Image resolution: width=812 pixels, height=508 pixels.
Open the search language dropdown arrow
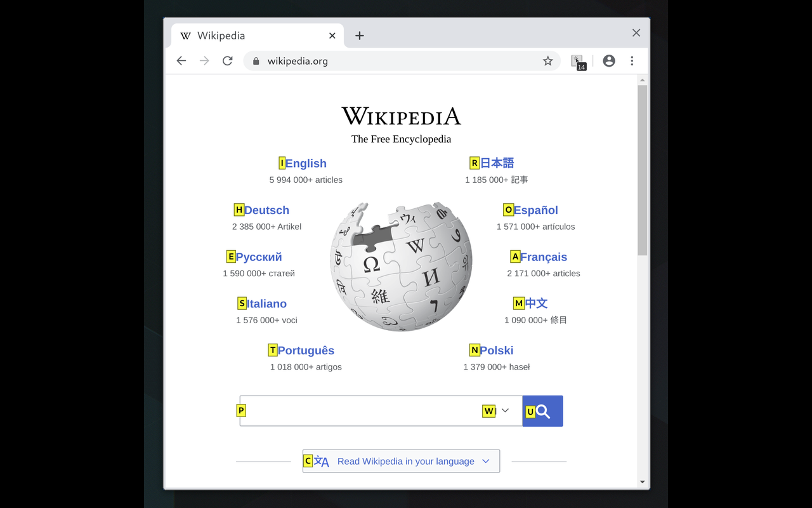click(x=505, y=410)
